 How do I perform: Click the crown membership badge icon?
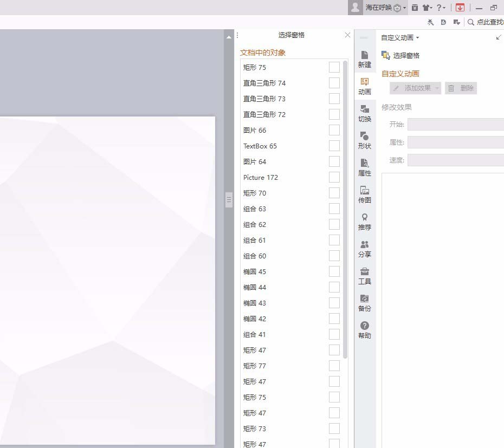coord(397,8)
